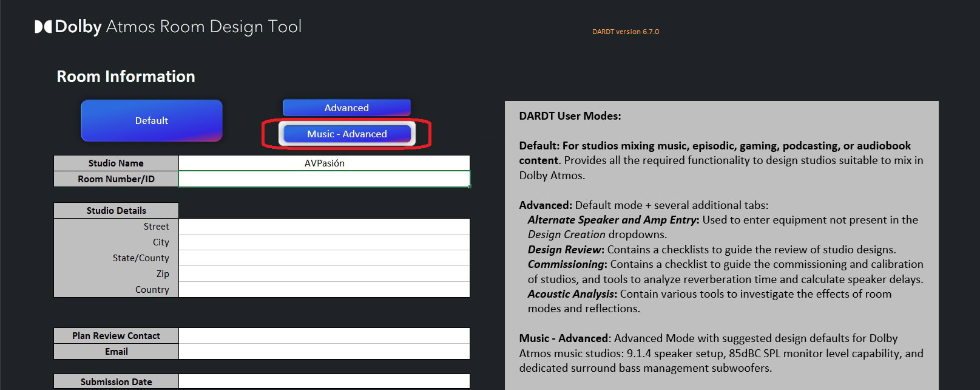
Task: Click the Room Number/ID label cell
Action: point(116,179)
